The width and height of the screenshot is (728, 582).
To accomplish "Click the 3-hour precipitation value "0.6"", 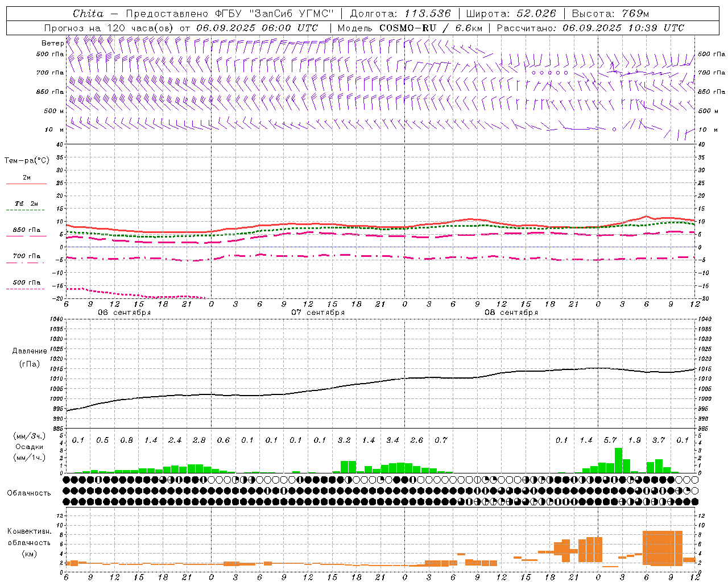I will coord(224,440).
